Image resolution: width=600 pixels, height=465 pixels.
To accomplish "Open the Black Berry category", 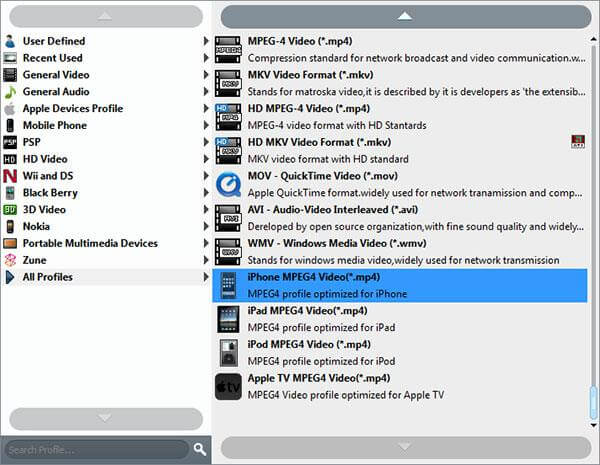I will coord(106,193).
